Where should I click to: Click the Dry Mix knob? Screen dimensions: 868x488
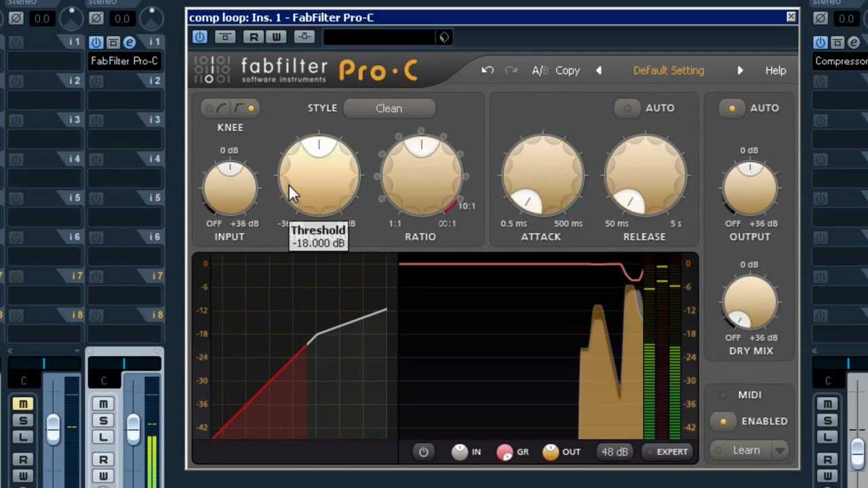coord(750,302)
